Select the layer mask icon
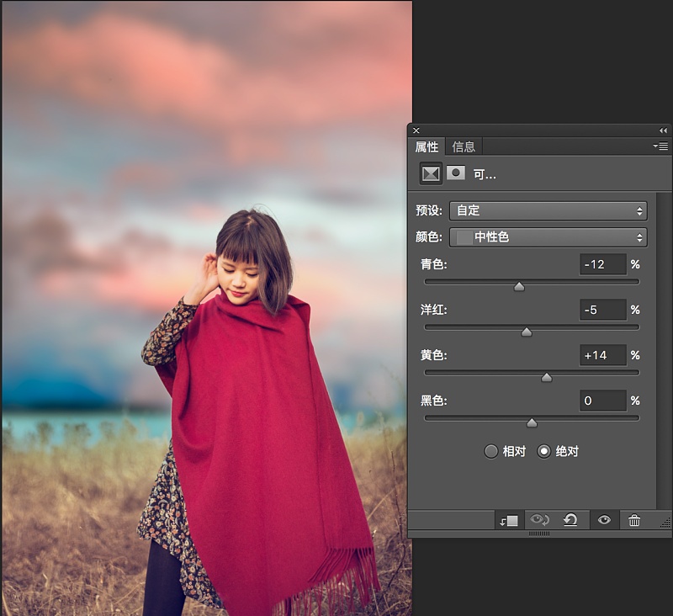 (x=456, y=173)
